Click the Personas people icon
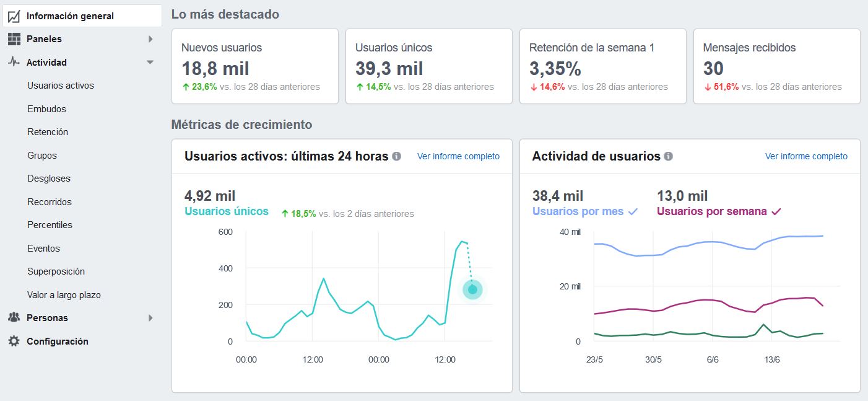Image resolution: width=868 pixels, height=401 pixels. coord(14,318)
